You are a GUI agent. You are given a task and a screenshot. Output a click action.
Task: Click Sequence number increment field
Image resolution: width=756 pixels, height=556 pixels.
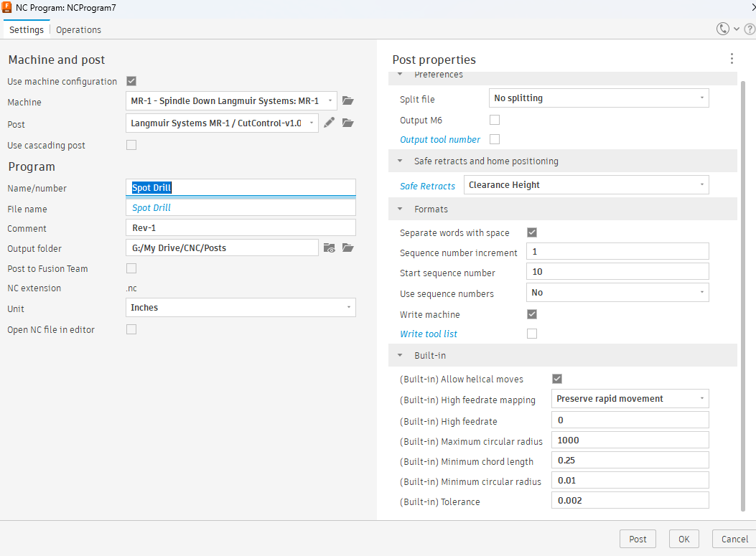tap(617, 252)
